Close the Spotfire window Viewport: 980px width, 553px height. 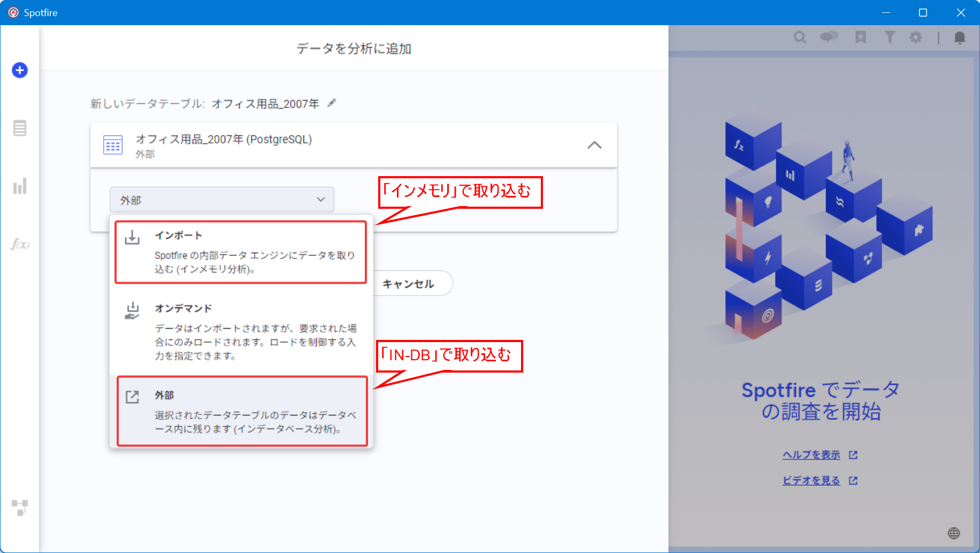961,12
